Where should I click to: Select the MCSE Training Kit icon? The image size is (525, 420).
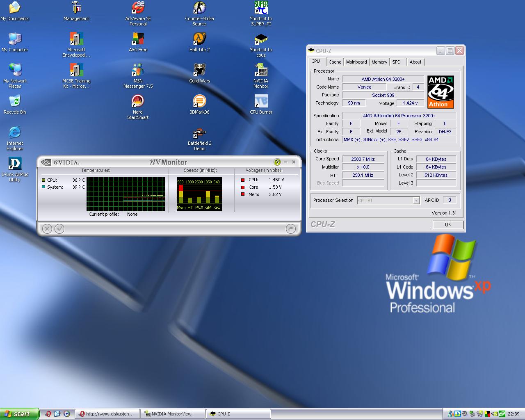click(x=76, y=75)
